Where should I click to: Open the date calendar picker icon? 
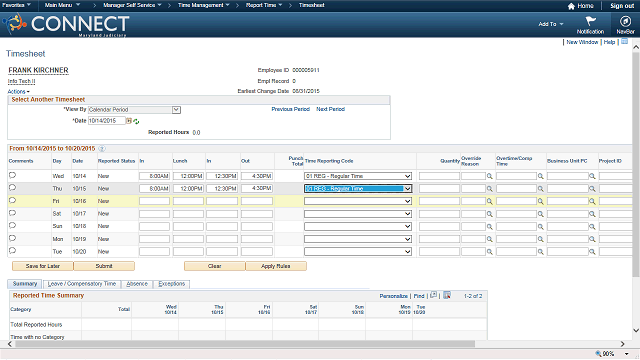coord(129,121)
